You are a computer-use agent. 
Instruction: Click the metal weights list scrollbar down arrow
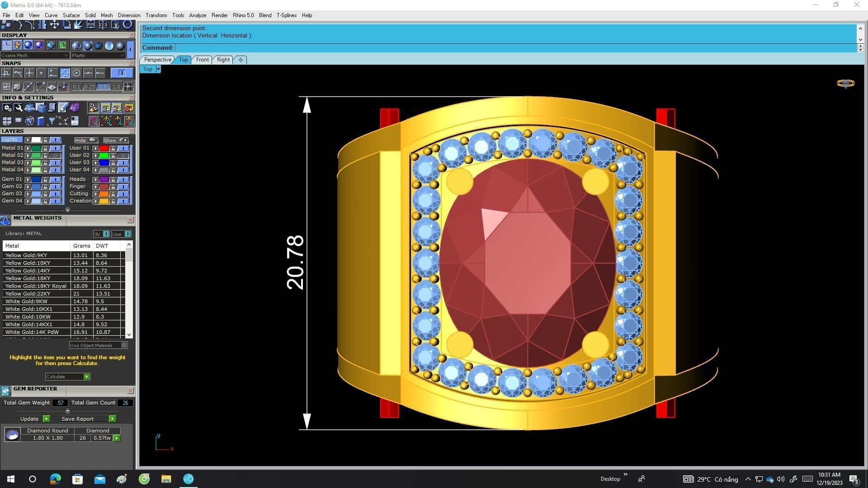(129, 335)
